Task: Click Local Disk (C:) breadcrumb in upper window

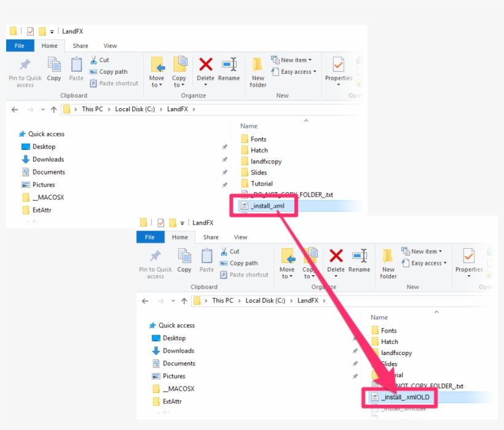Action: tap(135, 109)
